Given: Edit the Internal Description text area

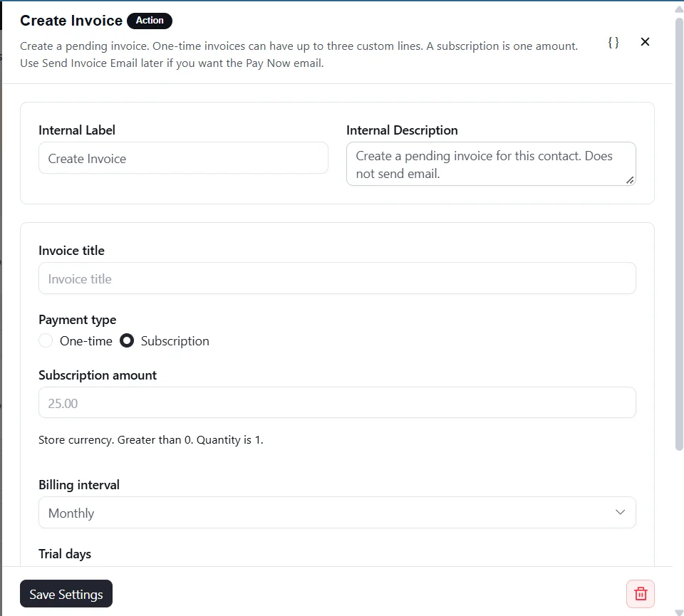Looking at the screenshot, I should point(491,164).
